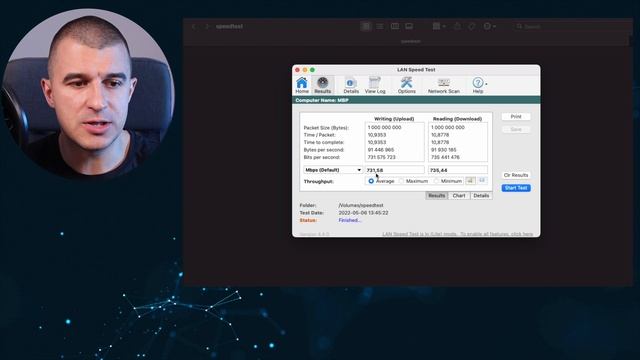
Task: Select the Average throughput radio button
Action: (371, 181)
